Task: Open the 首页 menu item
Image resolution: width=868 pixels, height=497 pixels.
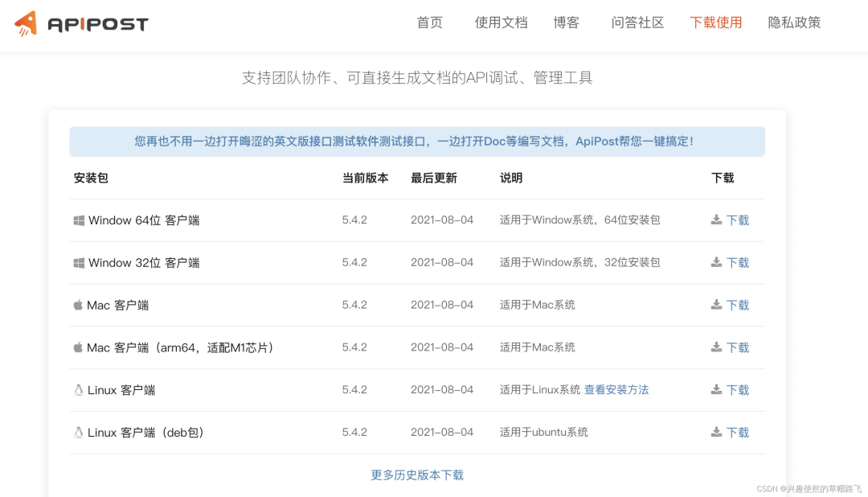Action: (x=429, y=23)
